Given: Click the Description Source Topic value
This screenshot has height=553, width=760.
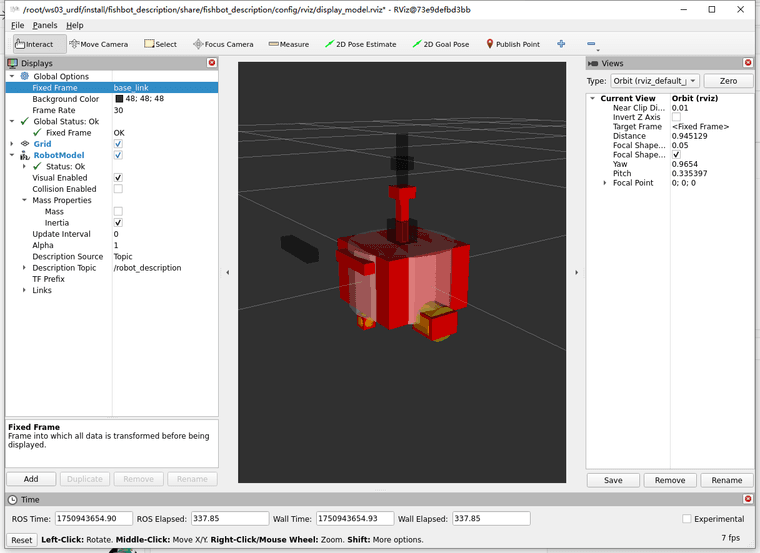Looking at the screenshot, I should pyautogui.click(x=123, y=256).
